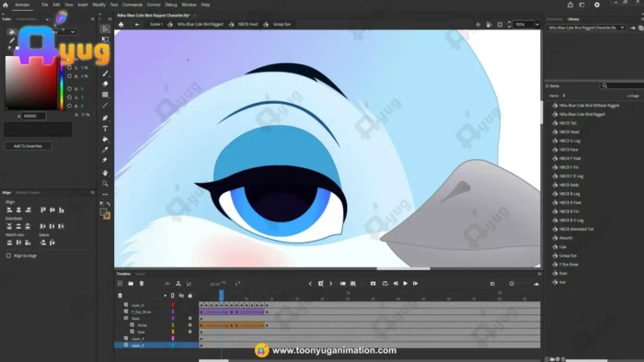Select the Zoom magnifier tool

tap(105, 184)
